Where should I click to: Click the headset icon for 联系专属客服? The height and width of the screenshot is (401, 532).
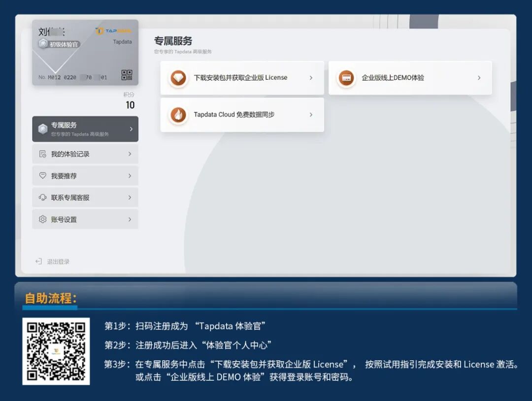tap(43, 197)
